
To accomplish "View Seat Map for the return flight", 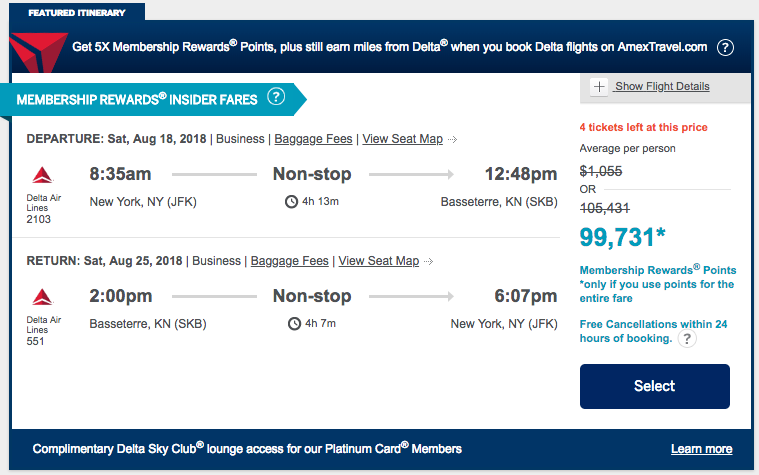I will pos(379,261).
